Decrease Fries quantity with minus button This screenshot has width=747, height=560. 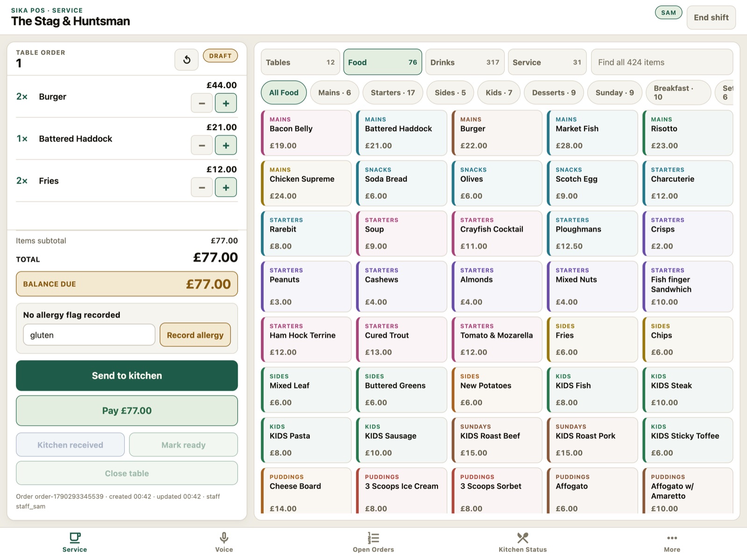pyautogui.click(x=202, y=187)
